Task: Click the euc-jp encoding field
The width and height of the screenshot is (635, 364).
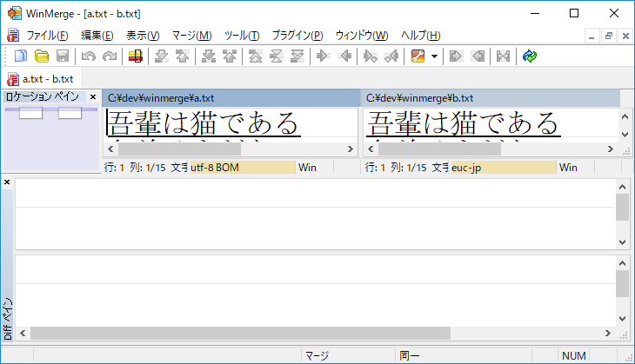Action: [x=503, y=168]
